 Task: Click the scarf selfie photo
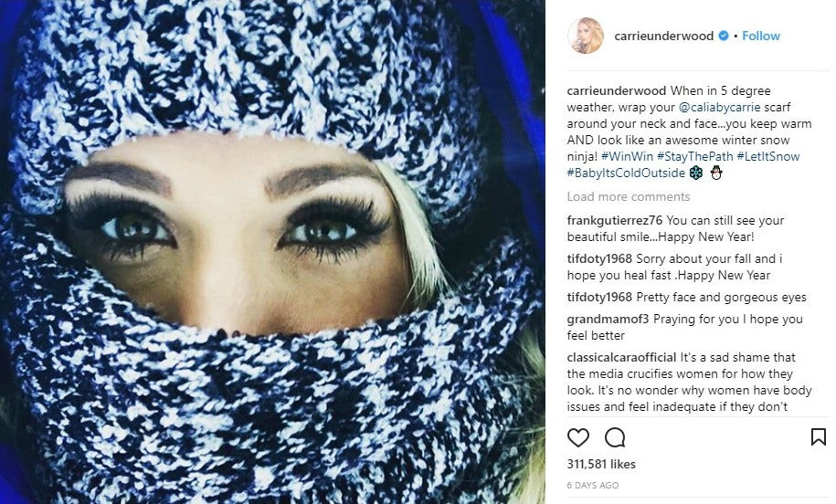pos(272,252)
